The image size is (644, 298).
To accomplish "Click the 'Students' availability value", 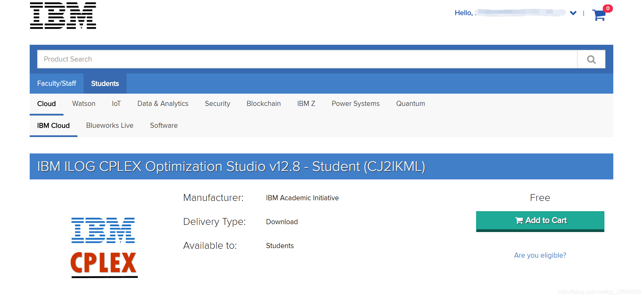I will (280, 246).
